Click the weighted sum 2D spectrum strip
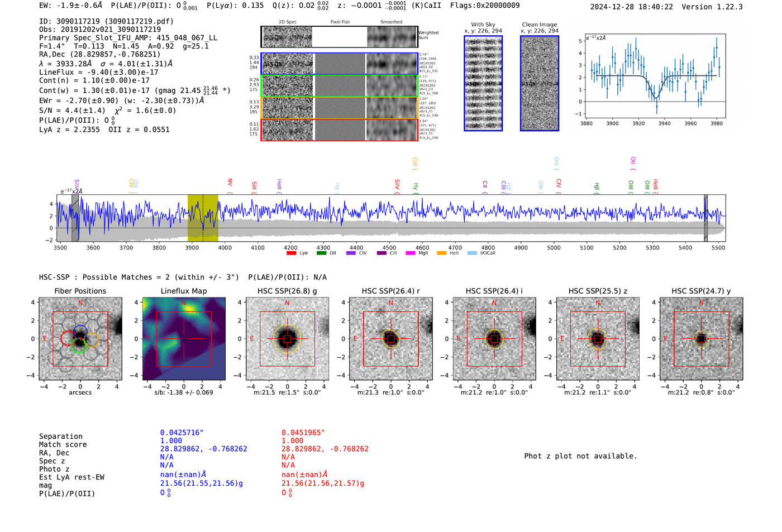Screen dimensions: 782x532 [x=339, y=37]
